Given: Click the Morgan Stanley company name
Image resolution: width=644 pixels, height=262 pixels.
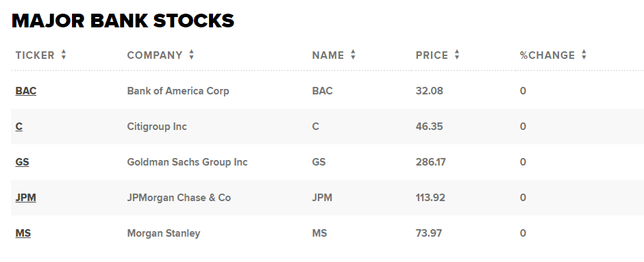Looking at the screenshot, I should pos(164,233).
